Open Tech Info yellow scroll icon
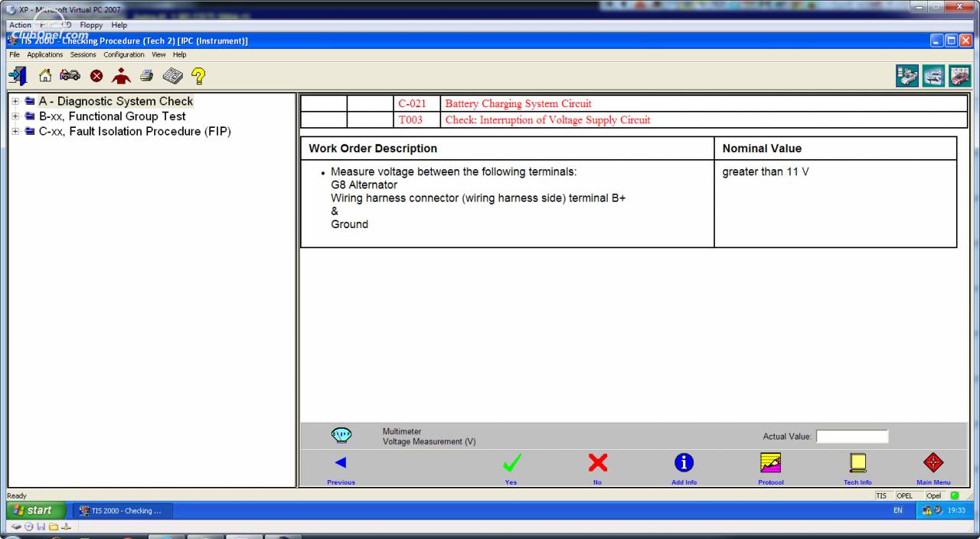This screenshot has width=980, height=539. (x=857, y=462)
